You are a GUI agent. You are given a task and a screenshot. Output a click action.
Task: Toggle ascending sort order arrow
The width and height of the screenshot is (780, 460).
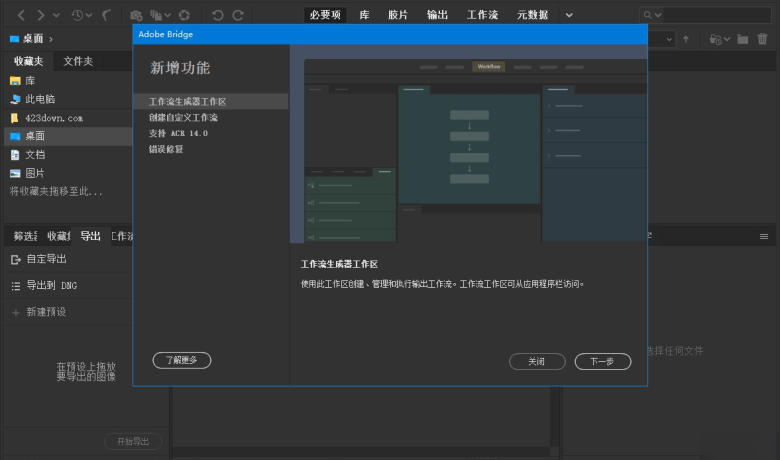click(x=686, y=39)
